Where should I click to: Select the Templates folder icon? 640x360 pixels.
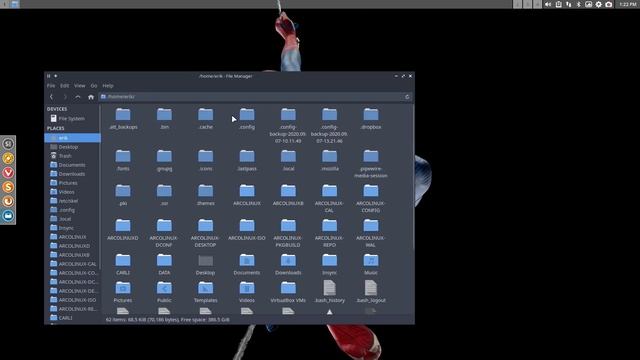205,288
